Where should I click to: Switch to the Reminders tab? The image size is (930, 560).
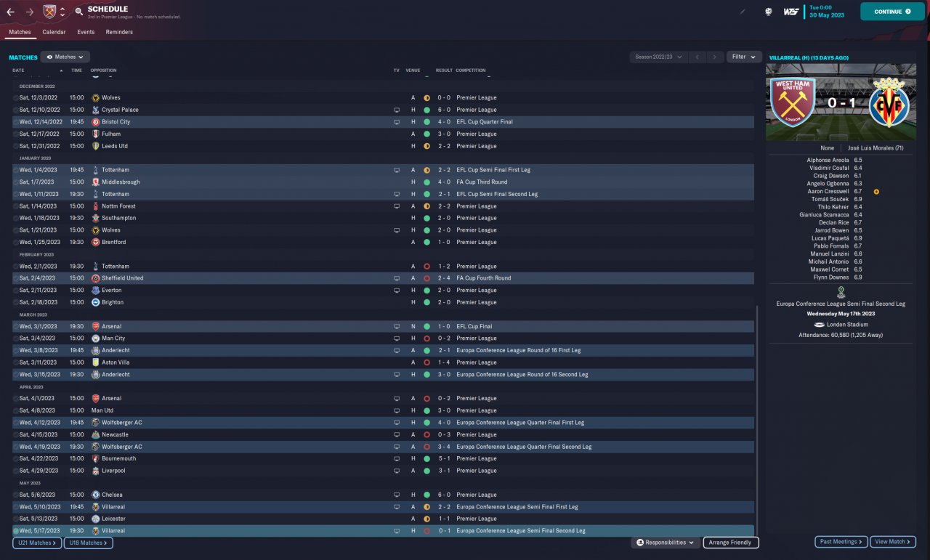pyautogui.click(x=119, y=32)
